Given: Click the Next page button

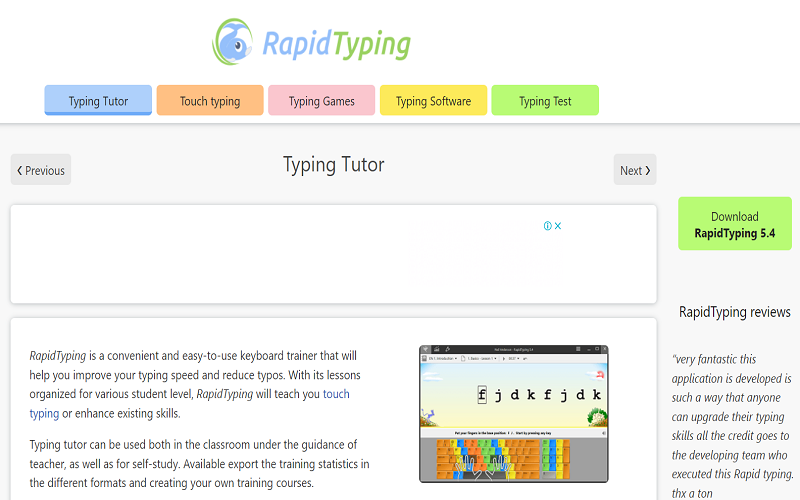Looking at the screenshot, I should pos(635,170).
